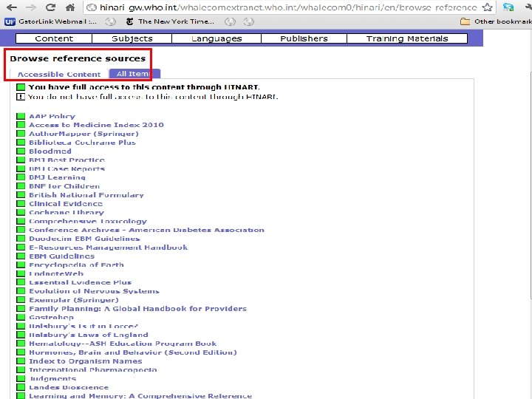Open the Languages menu
The image size is (532, 399).
[216, 38]
